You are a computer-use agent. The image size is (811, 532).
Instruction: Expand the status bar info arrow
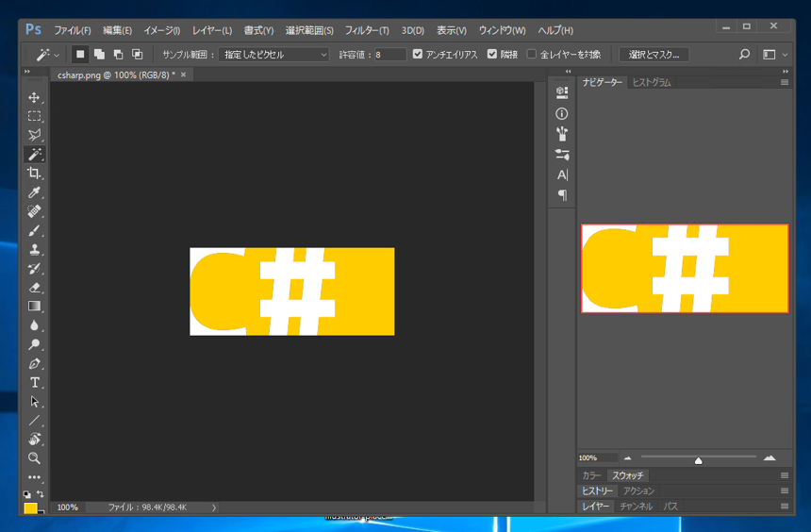(214, 507)
